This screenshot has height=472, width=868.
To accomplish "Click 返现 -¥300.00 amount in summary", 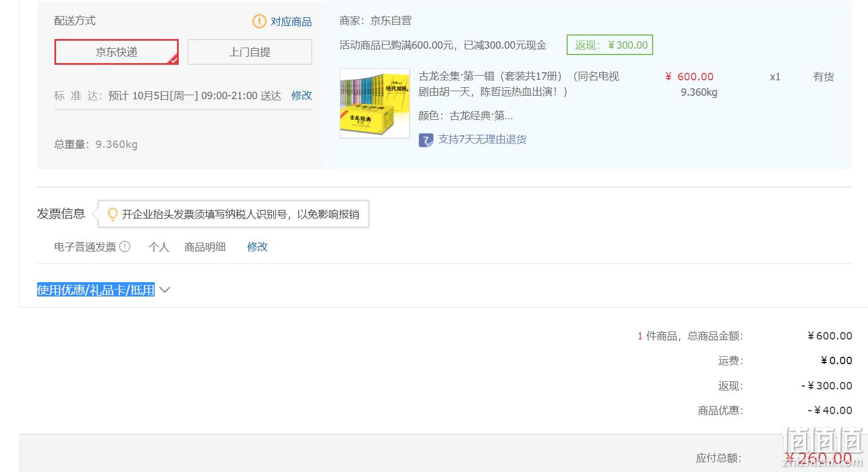I will 826,385.
